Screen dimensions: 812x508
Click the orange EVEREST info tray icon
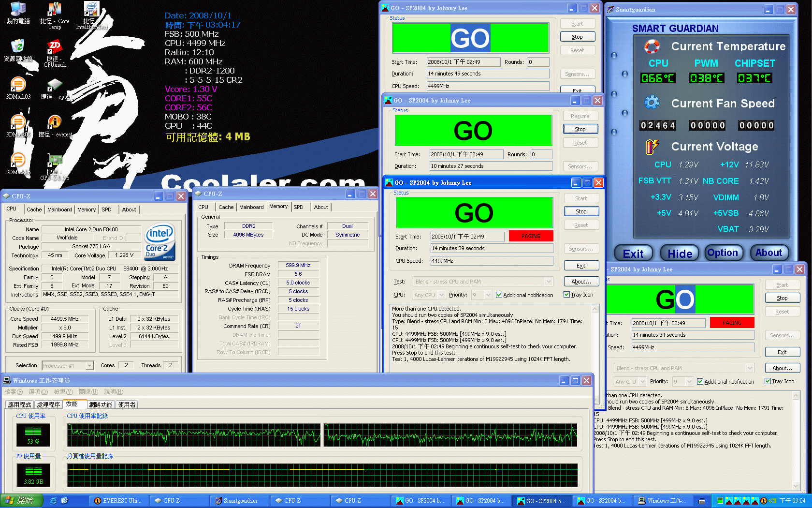764,501
